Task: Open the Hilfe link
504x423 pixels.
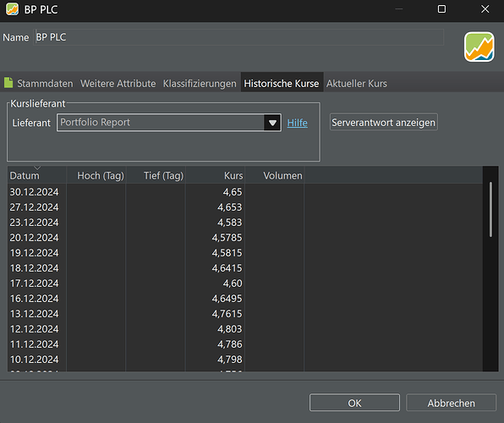Action: point(297,123)
